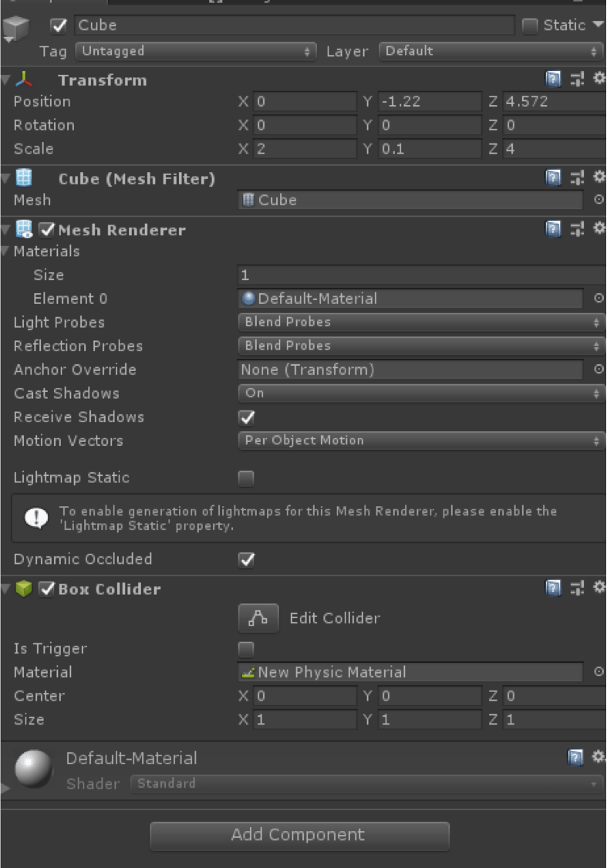Screen dimensions: 607x868
Task: Open Transform component gear settings menu
Action: click(599, 79)
